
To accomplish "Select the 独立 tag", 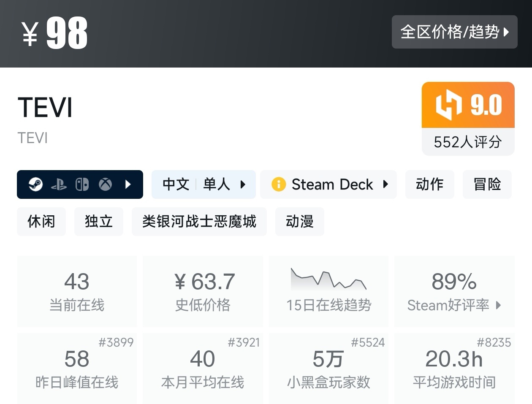I will tap(99, 222).
